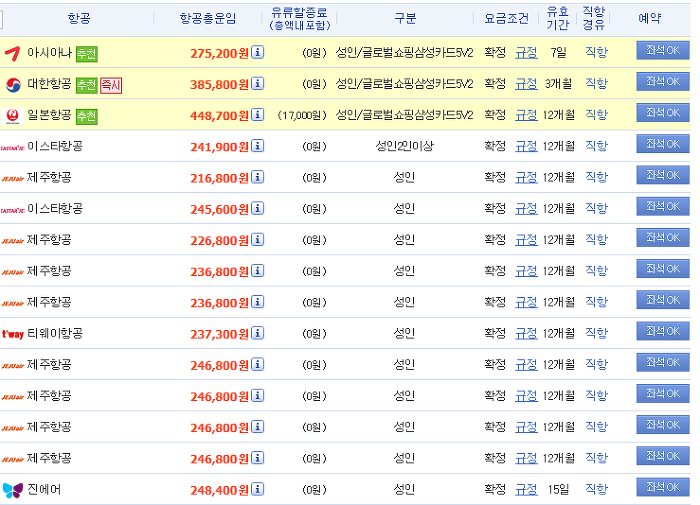Open fare info icon beside 226,800원

point(258,240)
